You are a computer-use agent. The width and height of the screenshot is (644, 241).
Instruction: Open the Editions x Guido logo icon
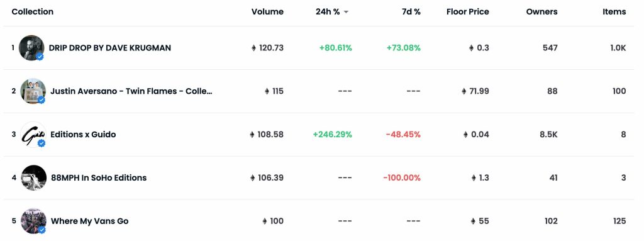[x=33, y=135]
